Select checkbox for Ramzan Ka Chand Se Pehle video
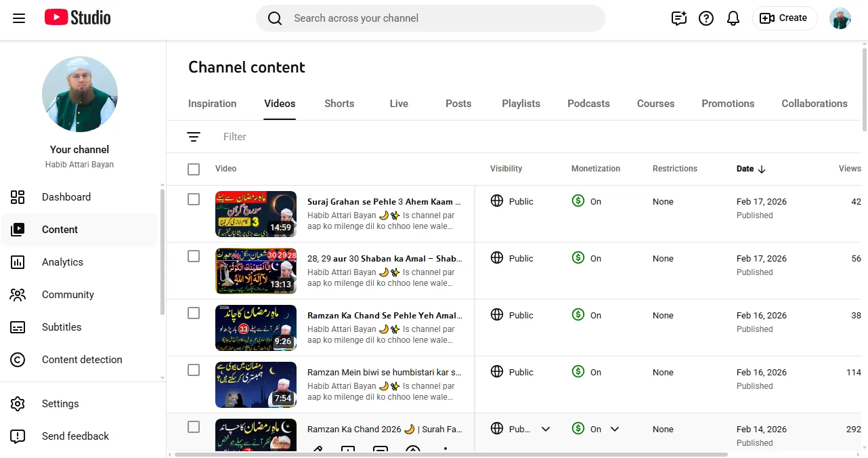Viewport: 868px width, 458px height. click(194, 313)
